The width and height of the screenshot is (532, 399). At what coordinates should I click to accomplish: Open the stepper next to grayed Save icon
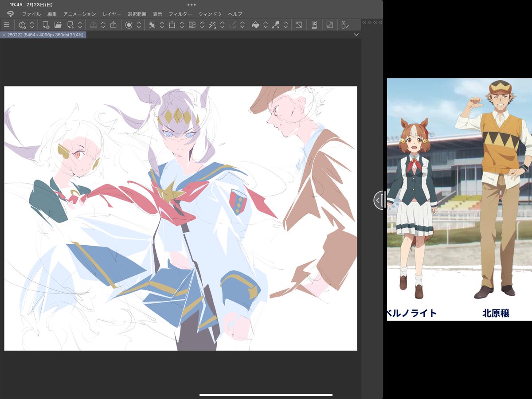(103, 25)
